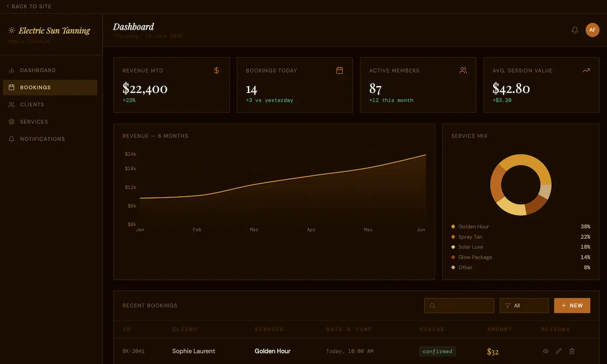The width and height of the screenshot is (607, 364).
Task: Click the New booking button
Action: (x=572, y=305)
